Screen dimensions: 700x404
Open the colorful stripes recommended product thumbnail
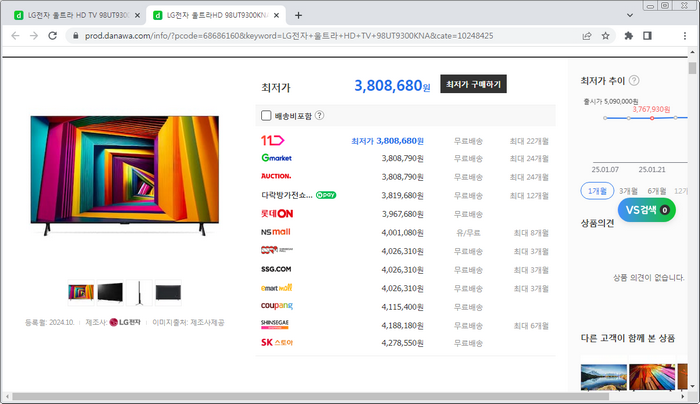[652, 377]
